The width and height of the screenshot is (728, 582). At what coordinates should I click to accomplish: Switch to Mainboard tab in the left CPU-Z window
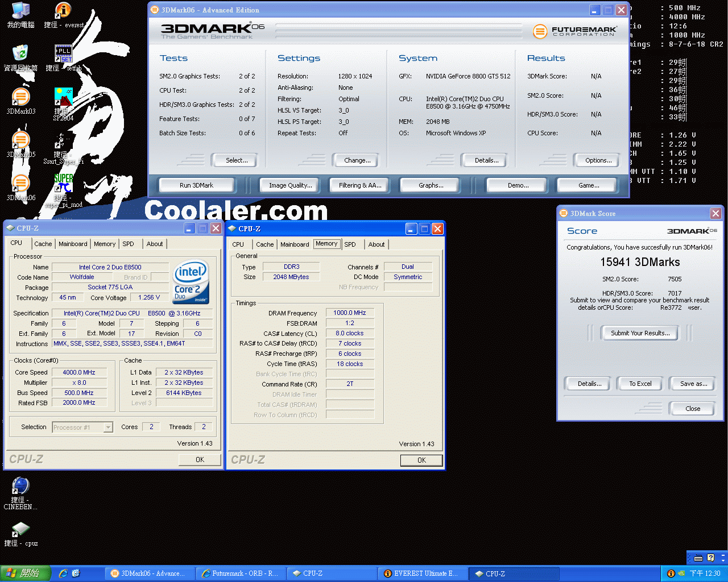click(73, 244)
